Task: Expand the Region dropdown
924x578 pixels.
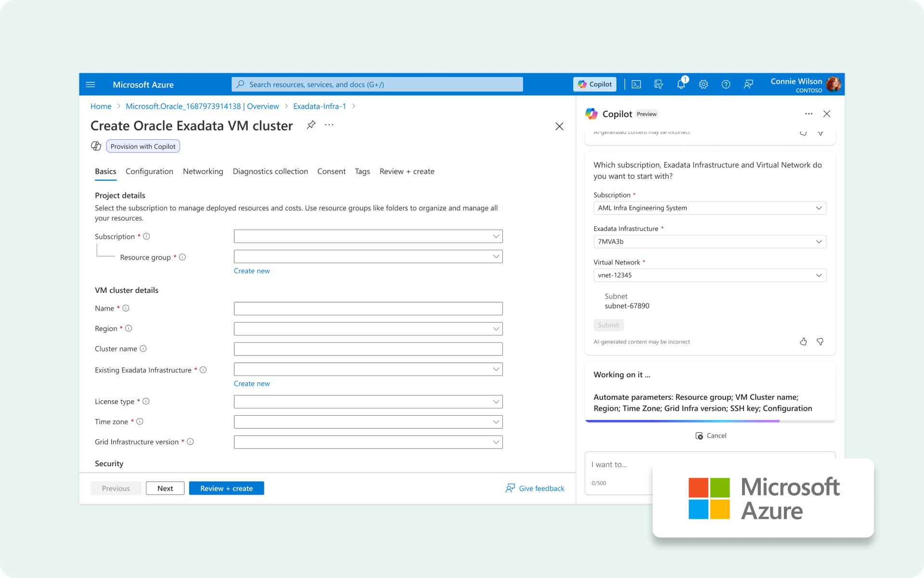Action: pyautogui.click(x=368, y=329)
